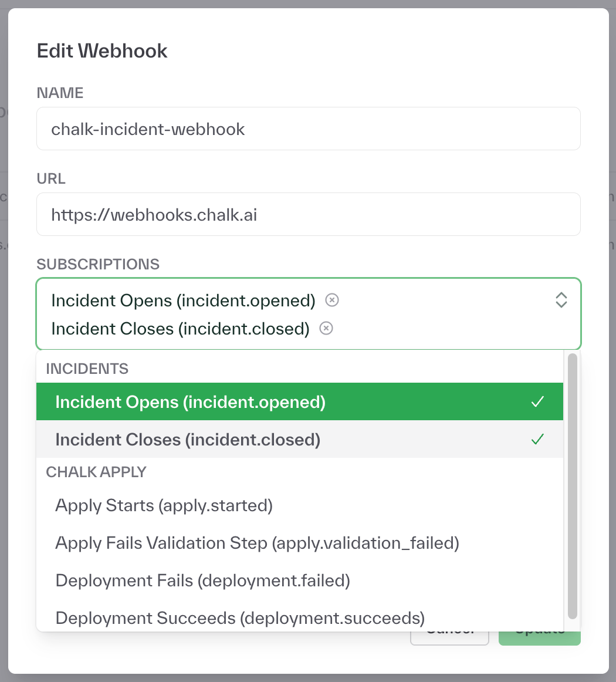Click the checkmark next to Incident Closes

(536, 440)
